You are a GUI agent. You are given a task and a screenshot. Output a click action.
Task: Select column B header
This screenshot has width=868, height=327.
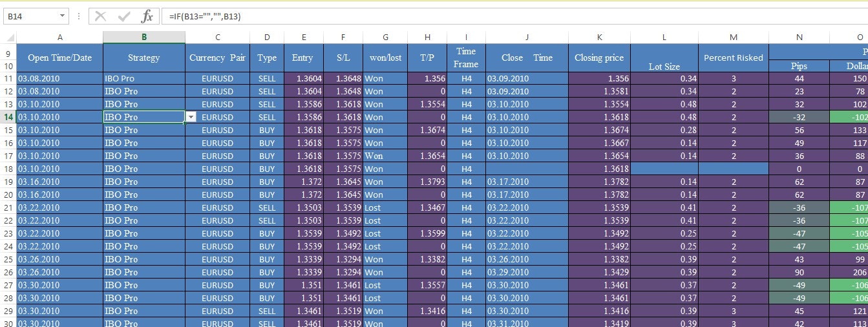click(144, 37)
